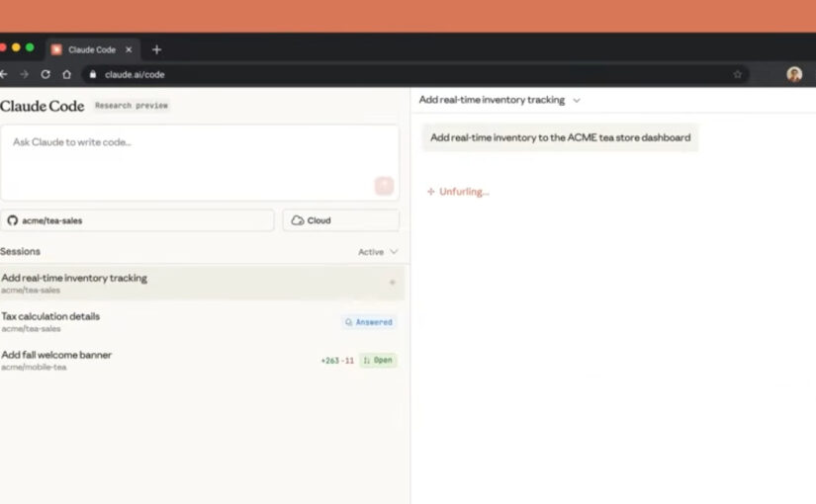Viewport: 816px width, 504px height.
Task: Click the GitHub icon beside acme/tea-sales
Action: (x=13, y=220)
